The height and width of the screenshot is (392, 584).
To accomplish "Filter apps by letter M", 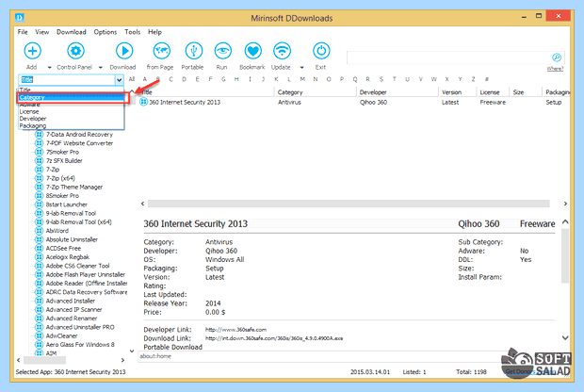I will point(302,79).
